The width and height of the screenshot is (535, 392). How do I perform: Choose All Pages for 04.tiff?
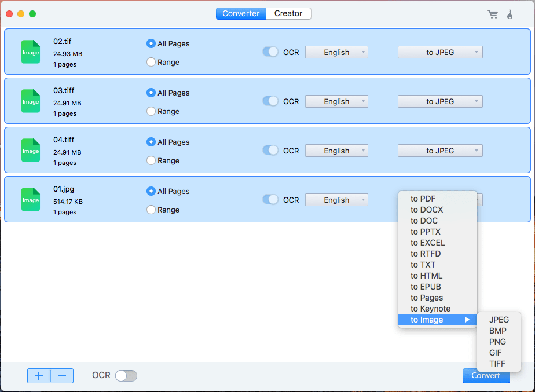pyautogui.click(x=151, y=142)
